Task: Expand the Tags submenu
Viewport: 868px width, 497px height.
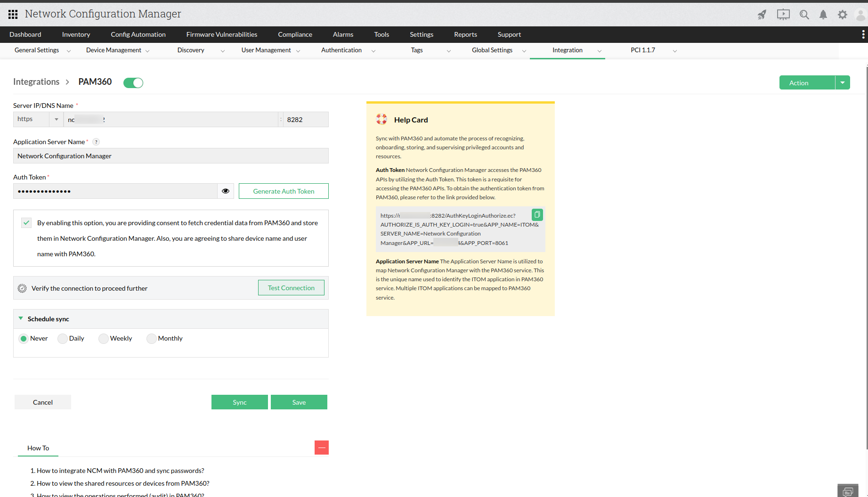Action: pyautogui.click(x=449, y=51)
